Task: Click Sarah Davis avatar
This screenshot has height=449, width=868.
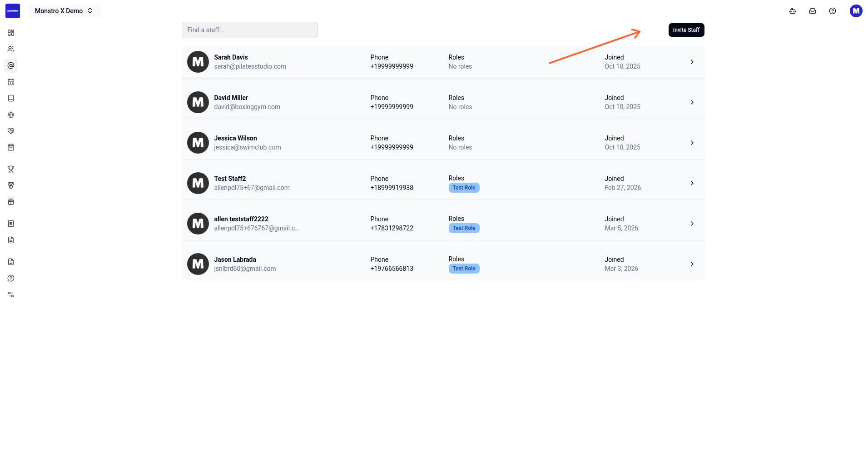Action: click(198, 62)
